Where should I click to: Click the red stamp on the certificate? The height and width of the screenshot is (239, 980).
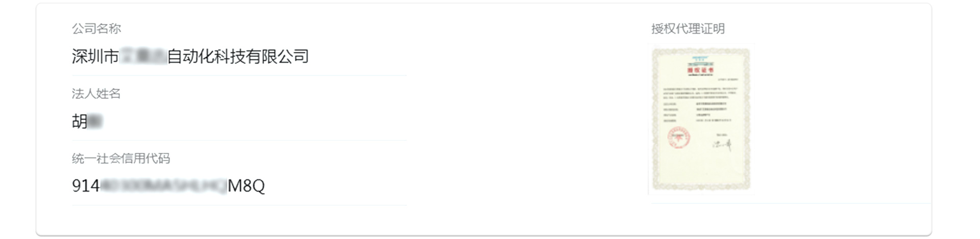click(x=679, y=138)
